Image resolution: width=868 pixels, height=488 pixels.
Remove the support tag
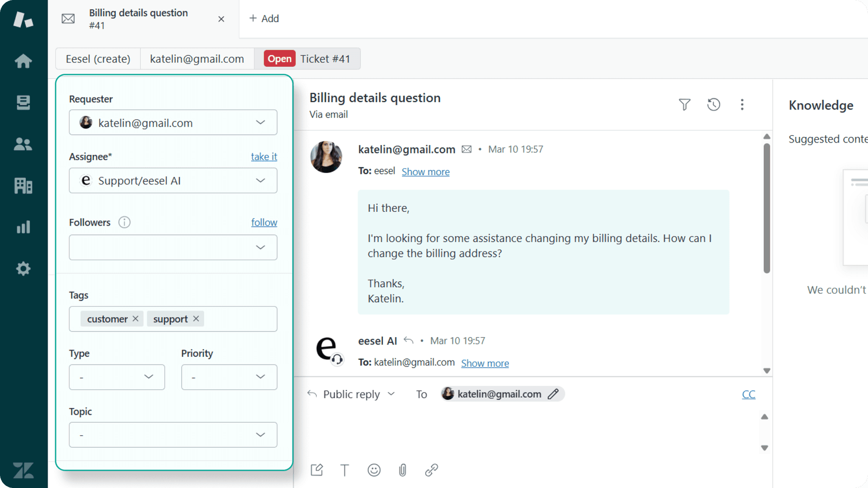[196, 319]
